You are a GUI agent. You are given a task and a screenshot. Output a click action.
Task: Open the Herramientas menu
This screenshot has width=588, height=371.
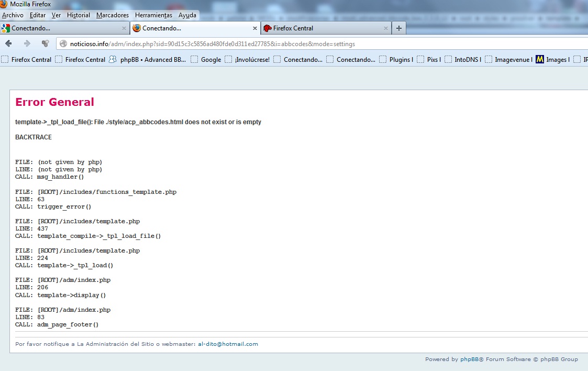(x=153, y=15)
